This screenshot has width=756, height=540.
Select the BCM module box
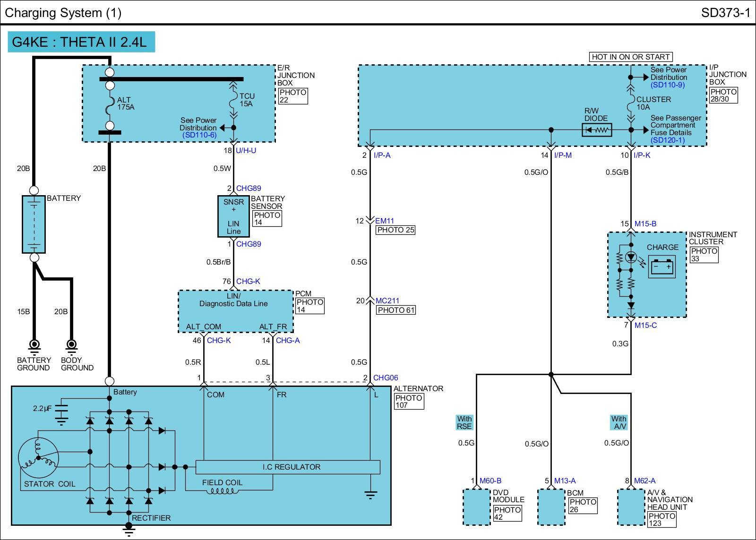551,507
